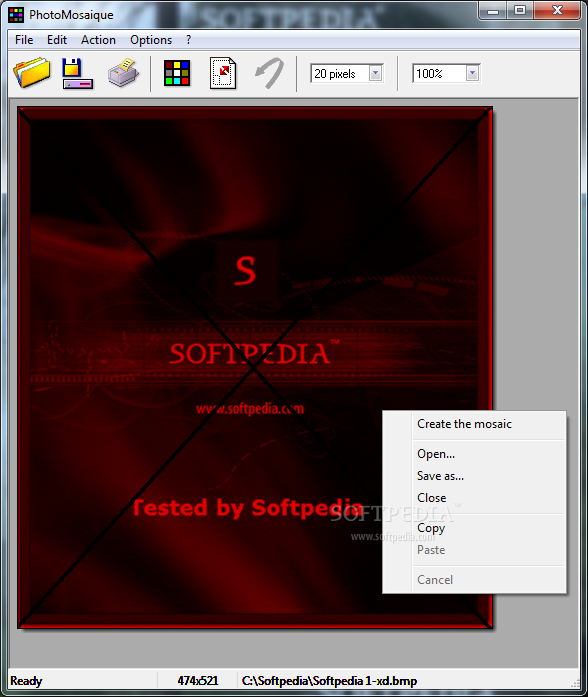Choose Copy in context menu
The height and width of the screenshot is (697, 588).
tap(475, 528)
